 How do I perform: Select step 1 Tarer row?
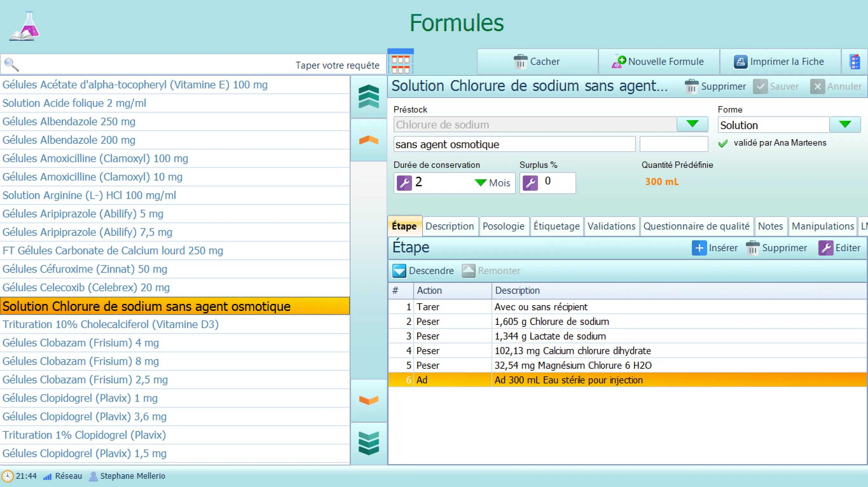627,307
